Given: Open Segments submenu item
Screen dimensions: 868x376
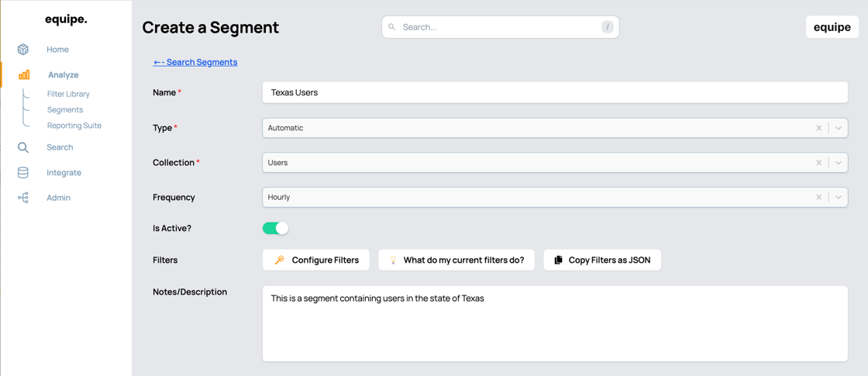Looking at the screenshot, I should tap(65, 109).
